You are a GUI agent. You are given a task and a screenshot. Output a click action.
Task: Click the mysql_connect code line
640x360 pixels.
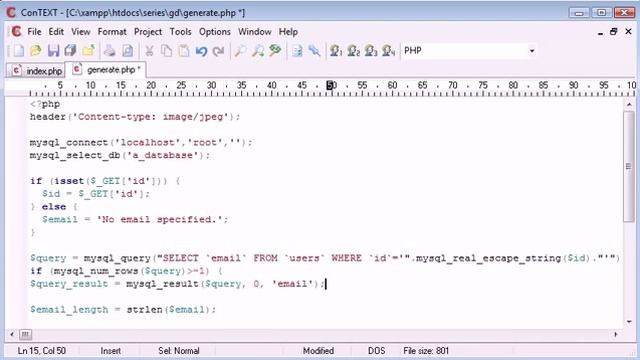(141, 142)
